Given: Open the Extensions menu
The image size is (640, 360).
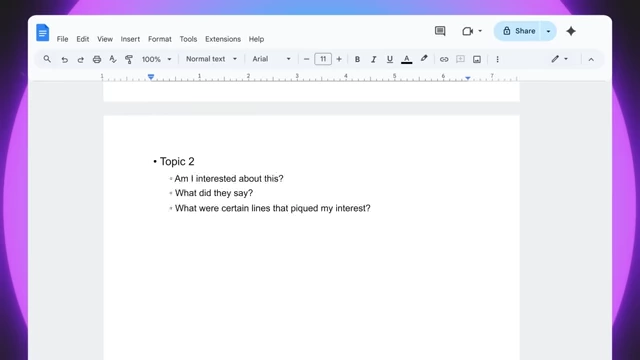Looking at the screenshot, I should (x=223, y=39).
